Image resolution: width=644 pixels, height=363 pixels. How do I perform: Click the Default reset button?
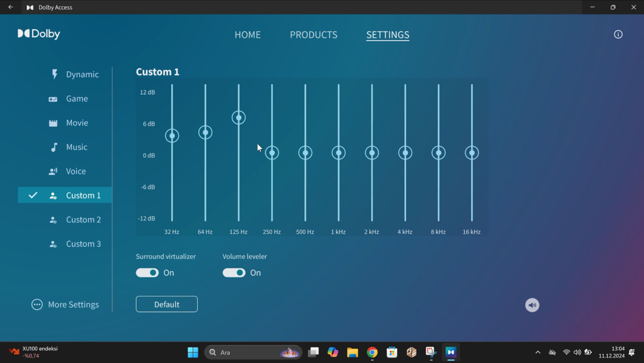[x=167, y=304]
